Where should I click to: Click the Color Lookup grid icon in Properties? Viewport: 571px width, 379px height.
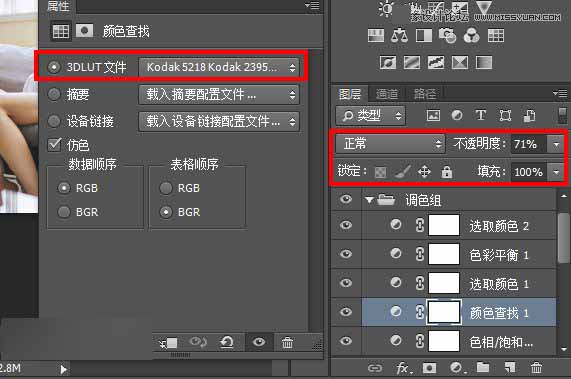60,31
